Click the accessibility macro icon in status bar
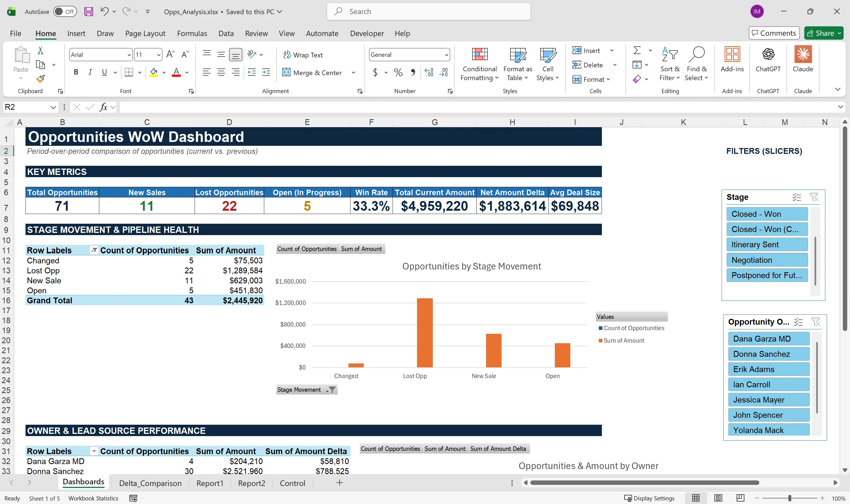850x504 pixels. tap(133, 498)
